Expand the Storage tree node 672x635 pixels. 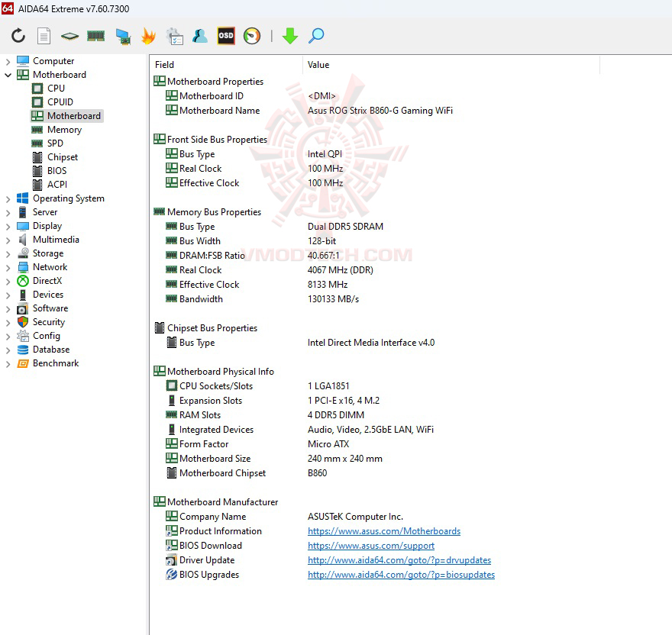[8, 253]
